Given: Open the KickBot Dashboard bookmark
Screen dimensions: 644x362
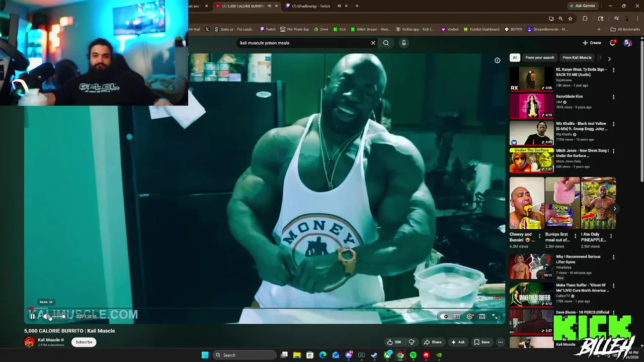Looking at the screenshot, I should click(x=481, y=29).
